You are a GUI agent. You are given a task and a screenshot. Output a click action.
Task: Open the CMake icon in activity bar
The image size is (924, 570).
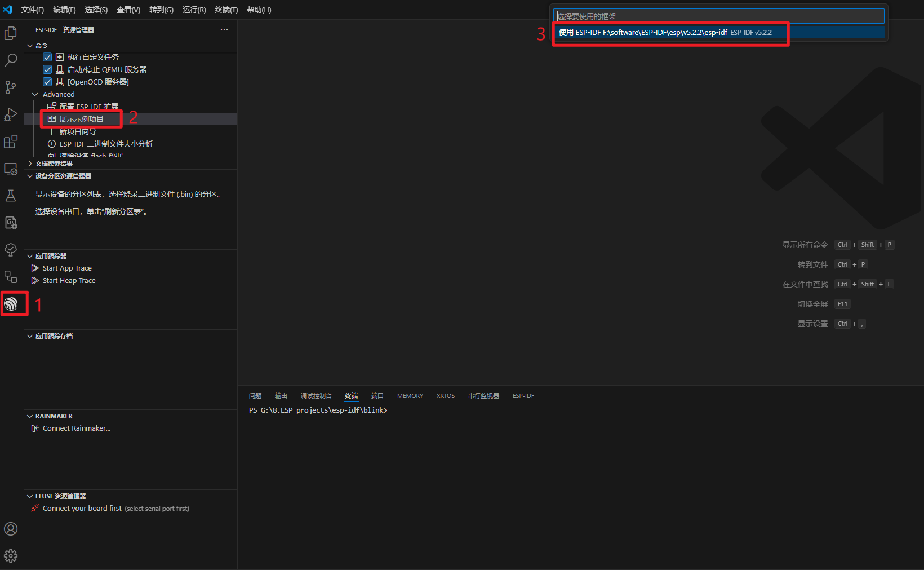tap(11, 223)
